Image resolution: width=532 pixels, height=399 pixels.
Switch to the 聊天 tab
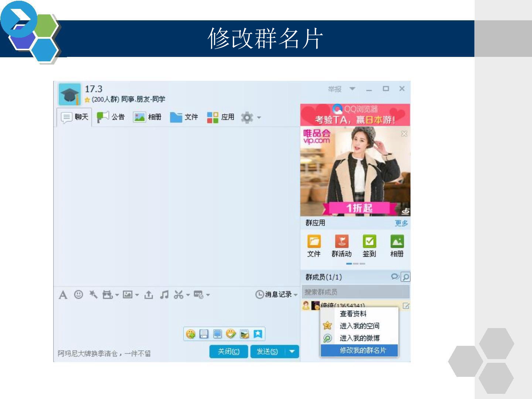pyautogui.click(x=74, y=117)
